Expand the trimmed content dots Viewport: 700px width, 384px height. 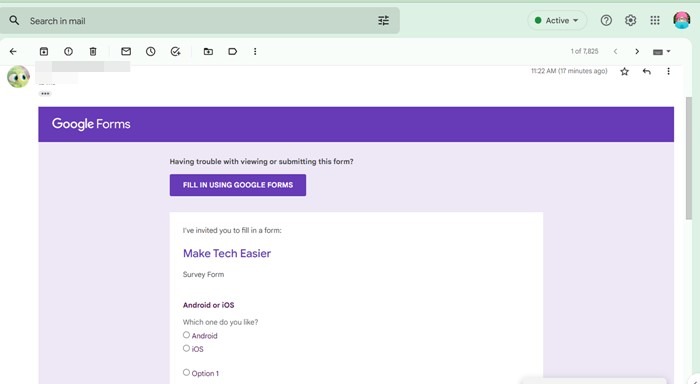45,94
